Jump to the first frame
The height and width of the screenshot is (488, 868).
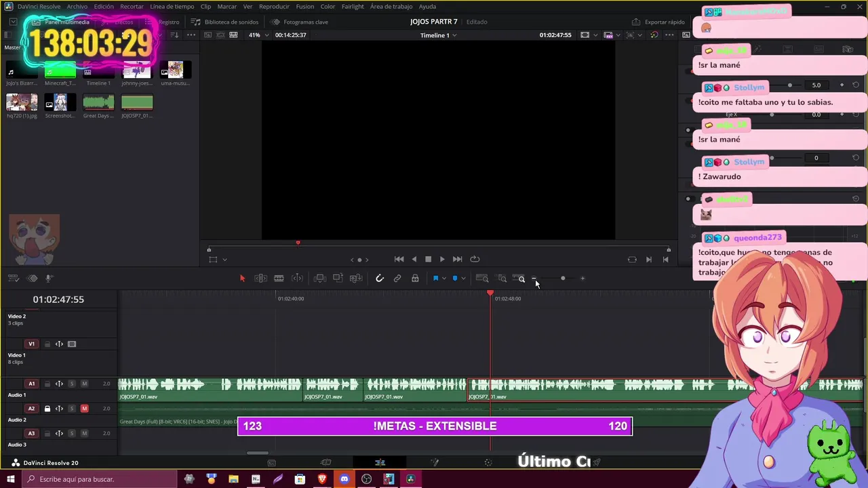tap(399, 259)
